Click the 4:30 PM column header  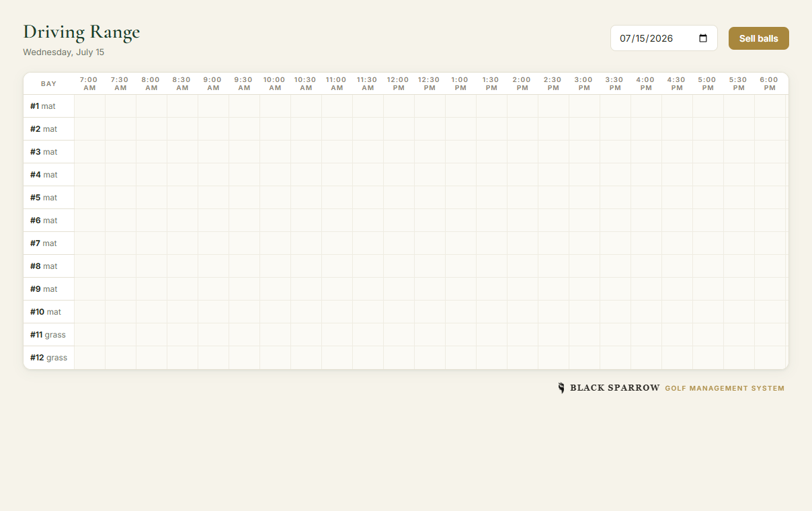678,83
